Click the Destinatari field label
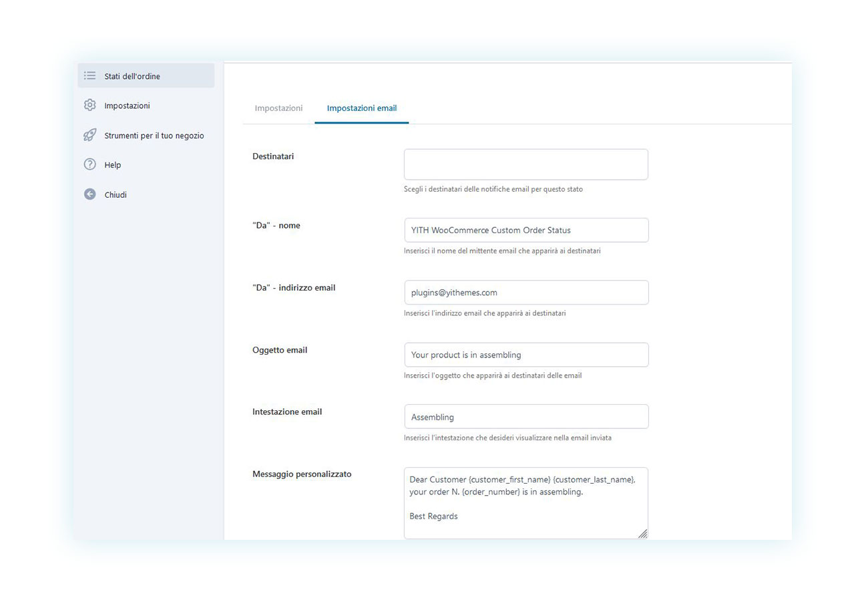 click(273, 156)
